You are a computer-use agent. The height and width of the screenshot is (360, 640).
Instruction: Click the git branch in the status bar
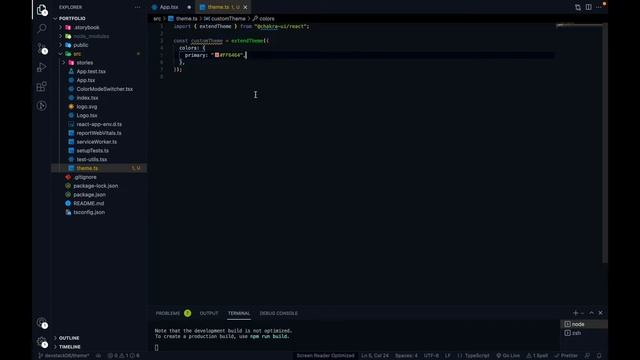64,356
